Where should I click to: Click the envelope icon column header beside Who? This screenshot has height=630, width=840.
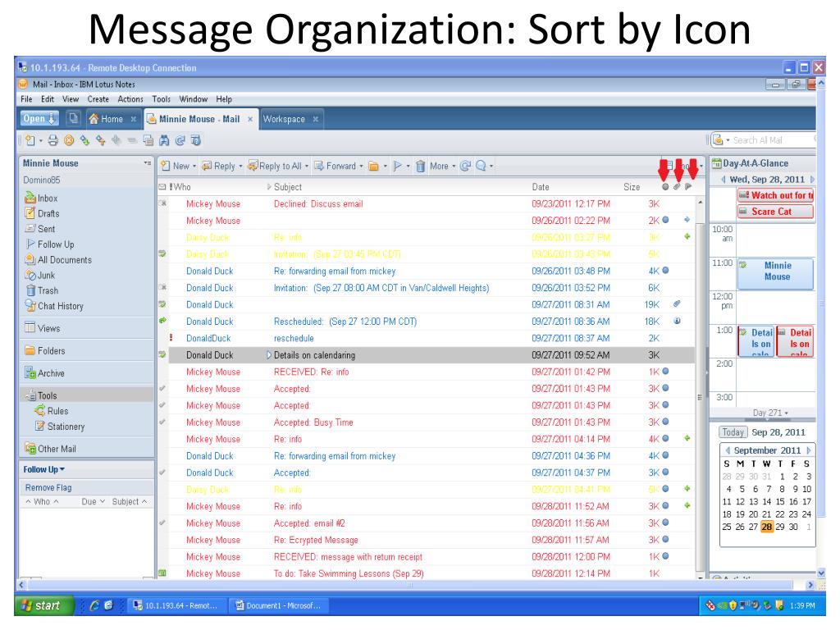162,187
